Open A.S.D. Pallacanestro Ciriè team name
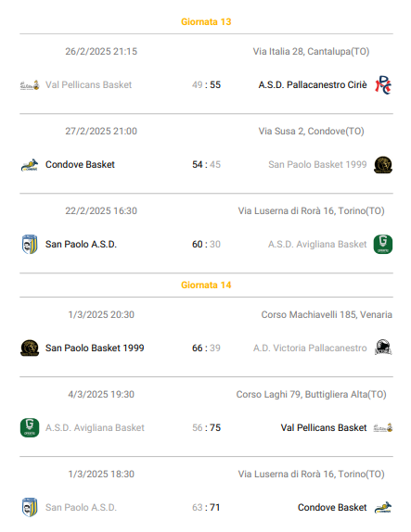The width and height of the screenshot is (411, 532). click(x=313, y=85)
